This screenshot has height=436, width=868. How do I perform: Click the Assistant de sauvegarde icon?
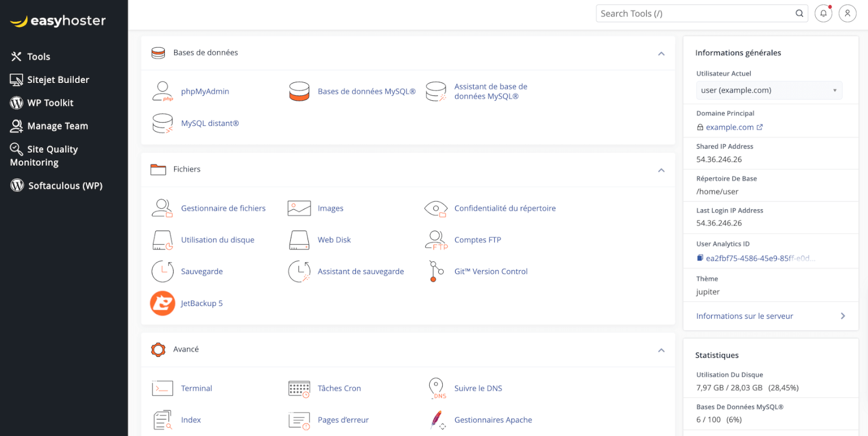[299, 272]
